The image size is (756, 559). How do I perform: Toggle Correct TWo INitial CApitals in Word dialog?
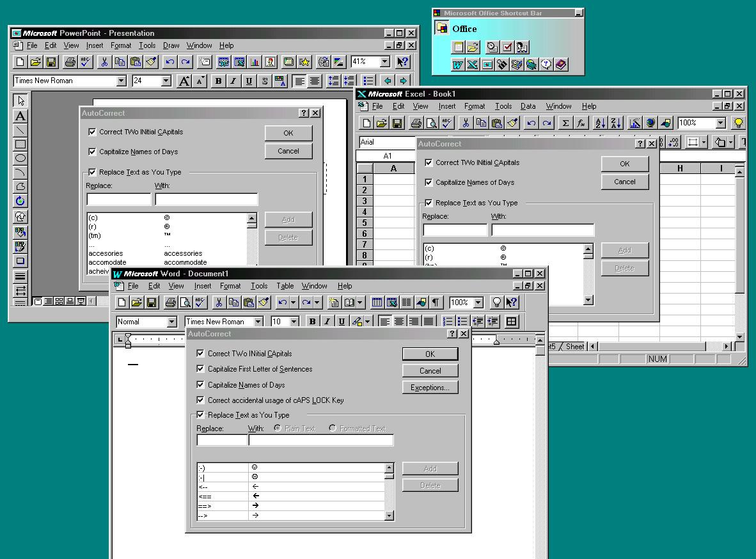click(200, 354)
